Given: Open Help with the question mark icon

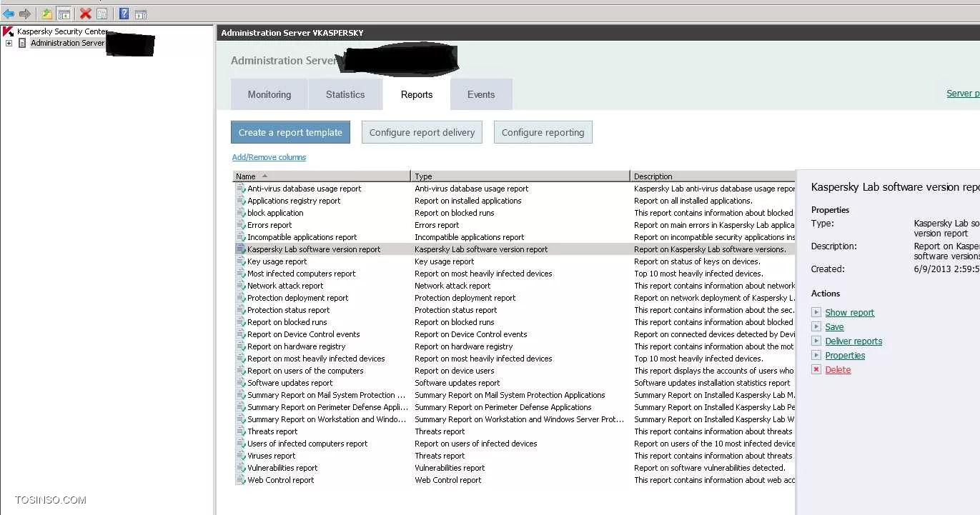Looking at the screenshot, I should click(x=124, y=14).
